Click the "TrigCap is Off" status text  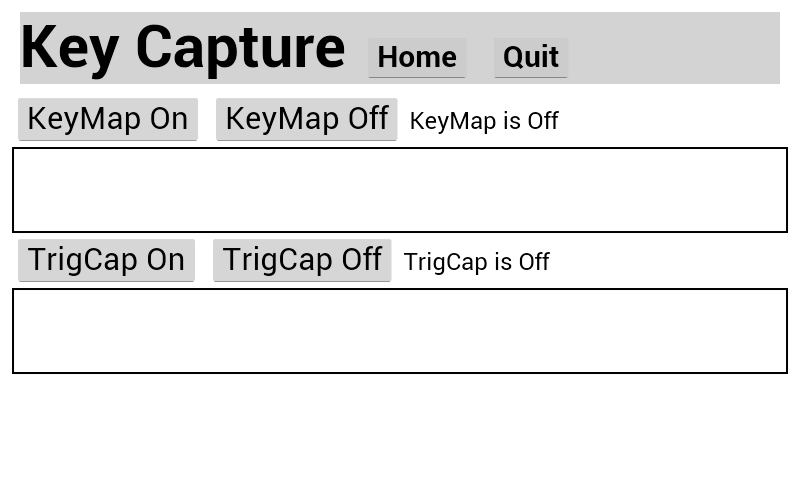(477, 262)
